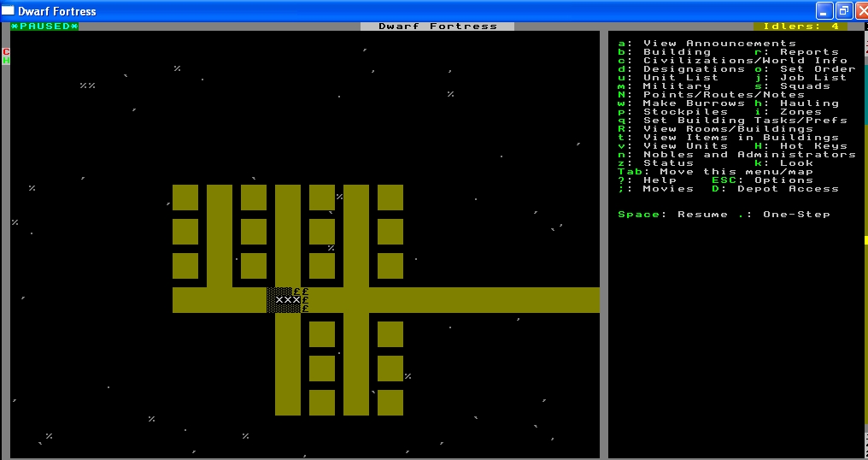Viewport: 868px width, 460px height.
Task: Choose the View Units option
Action: coord(673,145)
